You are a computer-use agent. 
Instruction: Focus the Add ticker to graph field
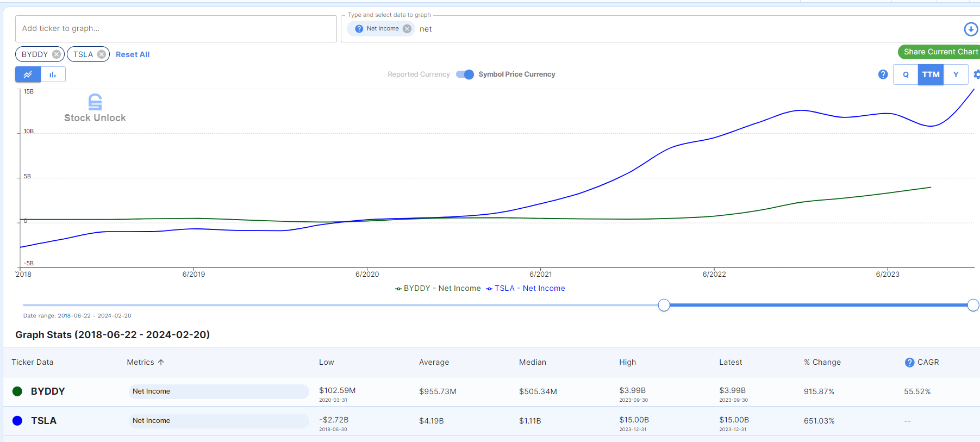pos(176,29)
